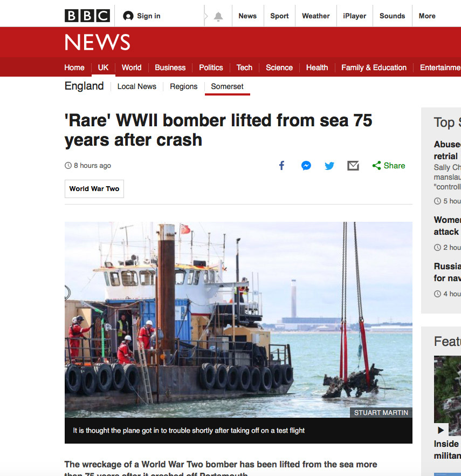Share article by email icon
The height and width of the screenshot is (476, 461).
(x=353, y=166)
